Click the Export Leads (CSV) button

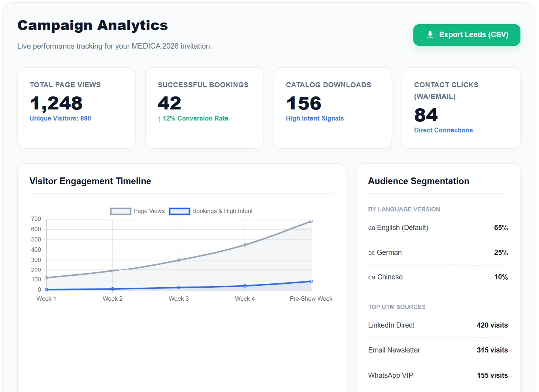tap(467, 35)
